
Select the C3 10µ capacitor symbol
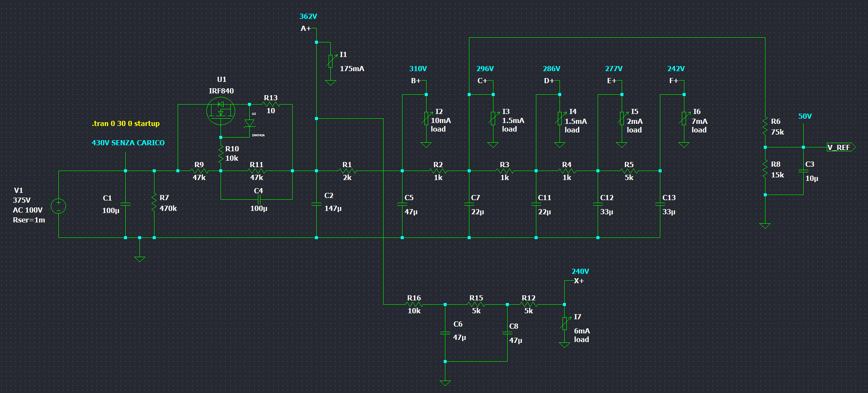[803, 171]
